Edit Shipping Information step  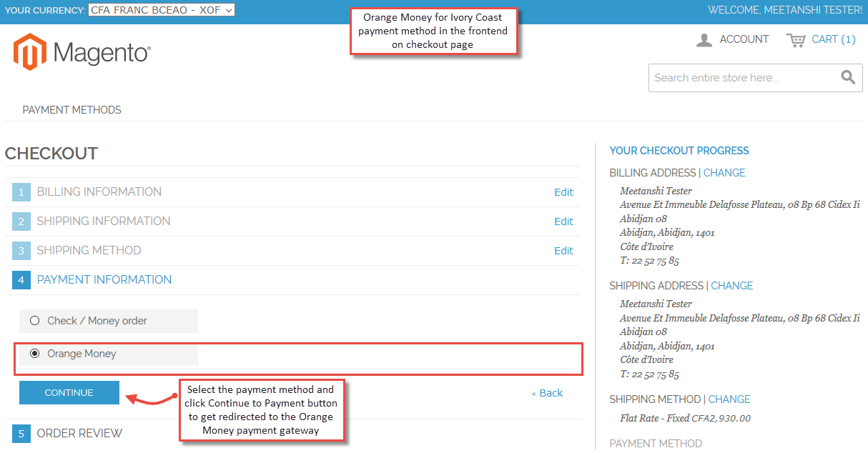coord(564,221)
